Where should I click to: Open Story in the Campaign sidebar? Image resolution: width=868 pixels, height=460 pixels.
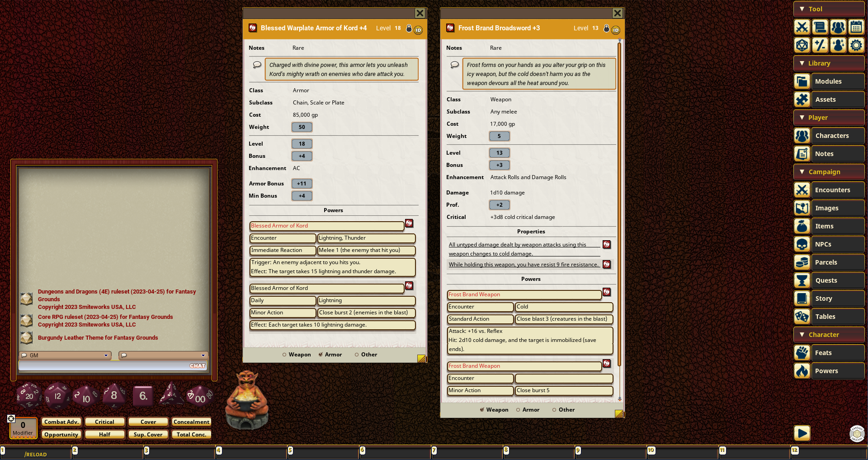tap(824, 299)
